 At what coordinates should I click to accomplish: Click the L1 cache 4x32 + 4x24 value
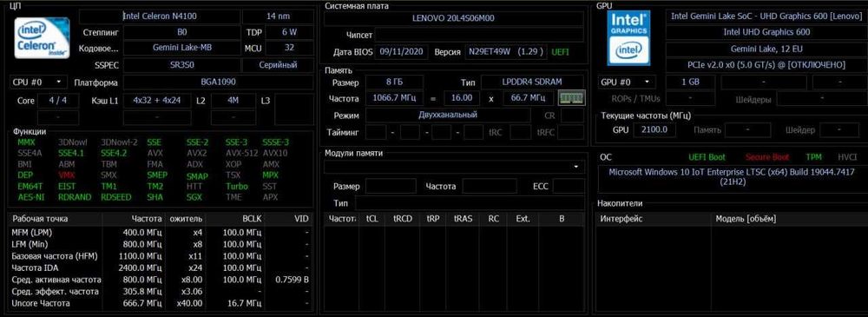[x=157, y=101]
